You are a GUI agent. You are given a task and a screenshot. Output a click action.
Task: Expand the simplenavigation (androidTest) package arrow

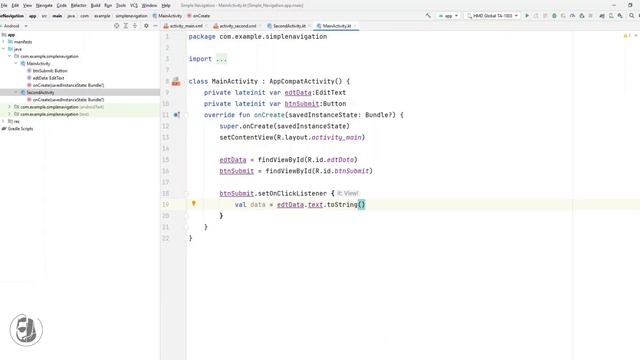(x=10, y=107)
